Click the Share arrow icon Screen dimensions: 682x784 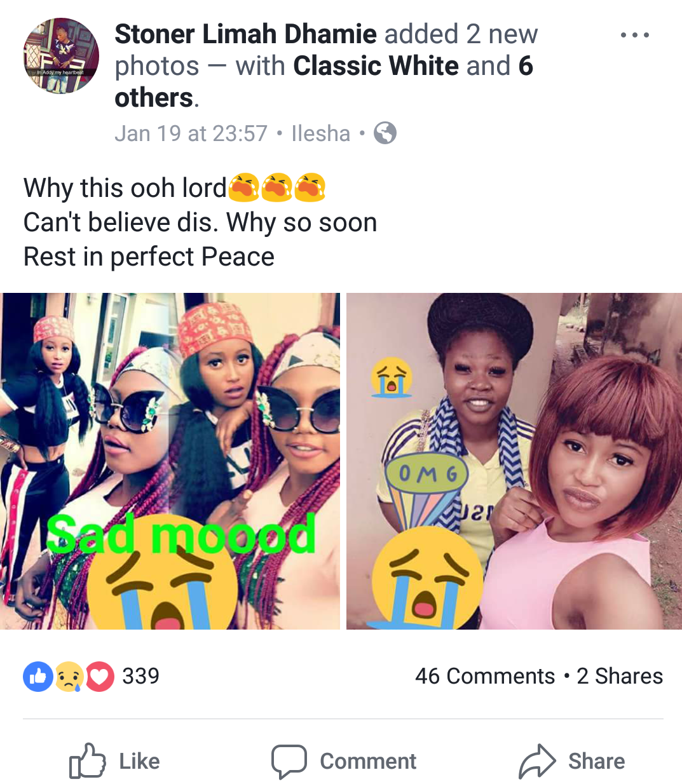point(537,760)
